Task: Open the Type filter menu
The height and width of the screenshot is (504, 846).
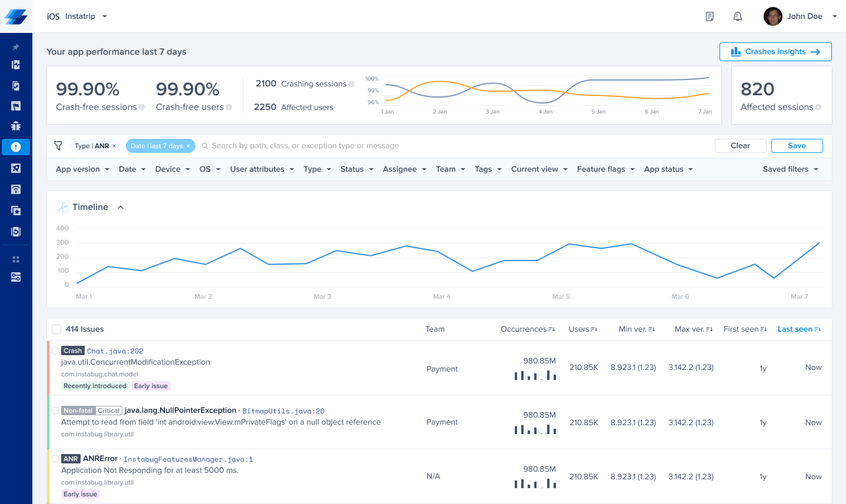Action: (x=318, y=169)
